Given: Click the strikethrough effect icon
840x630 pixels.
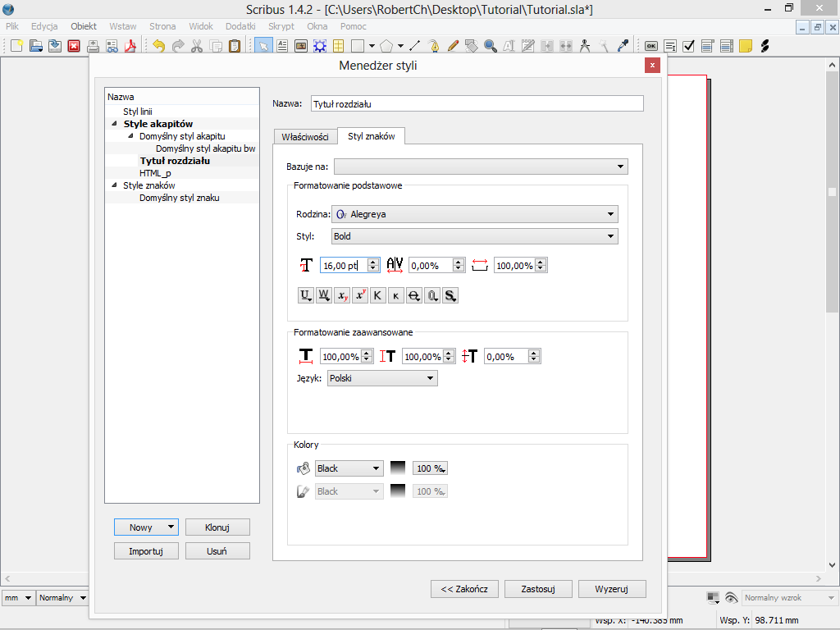Looking at the screenshot, I should point(414,295).
